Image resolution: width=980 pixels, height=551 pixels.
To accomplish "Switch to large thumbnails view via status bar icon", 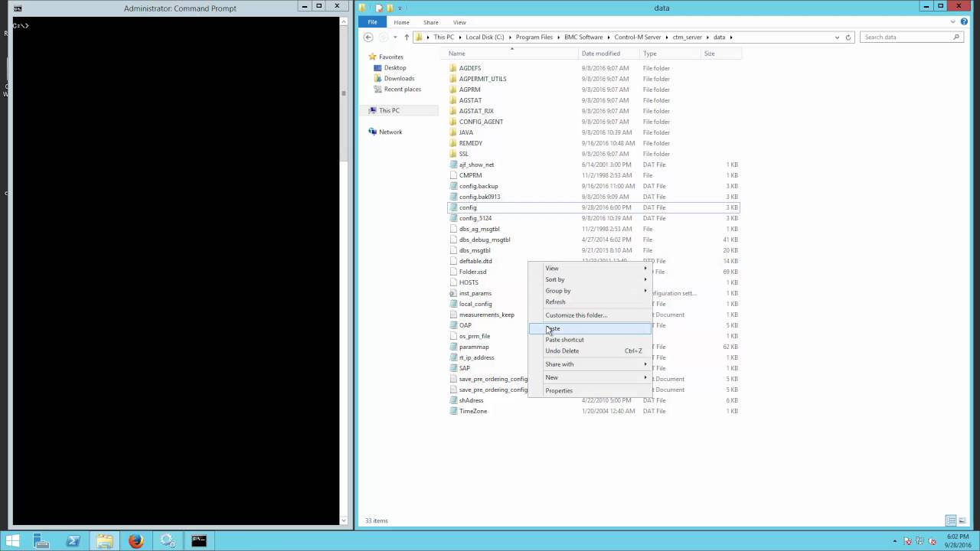I will [962, 520].
